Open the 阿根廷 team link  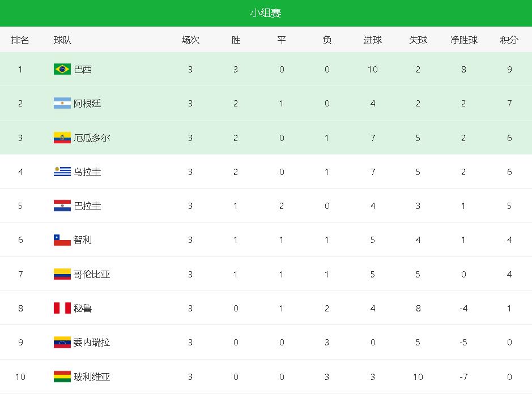coord(87,104)
